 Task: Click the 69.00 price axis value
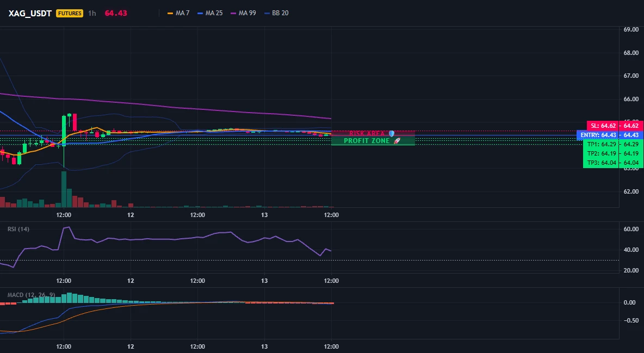631,29
